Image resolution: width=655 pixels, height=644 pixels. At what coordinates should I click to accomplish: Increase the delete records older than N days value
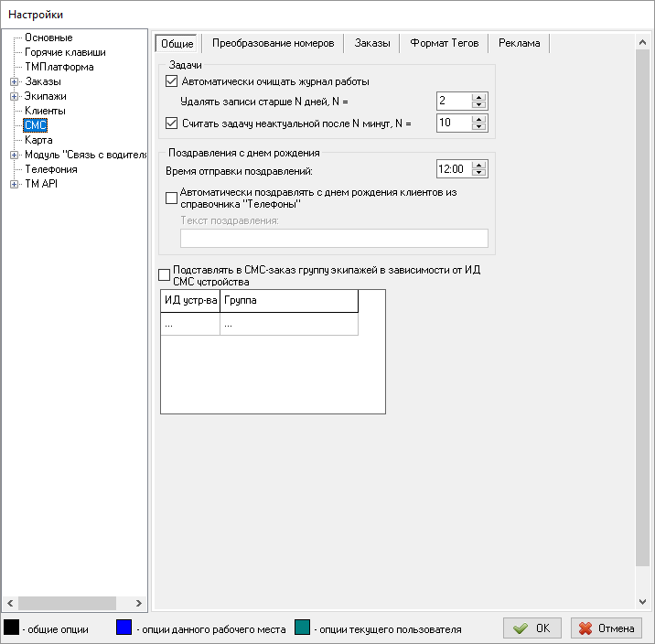click(x=478, y=97)
